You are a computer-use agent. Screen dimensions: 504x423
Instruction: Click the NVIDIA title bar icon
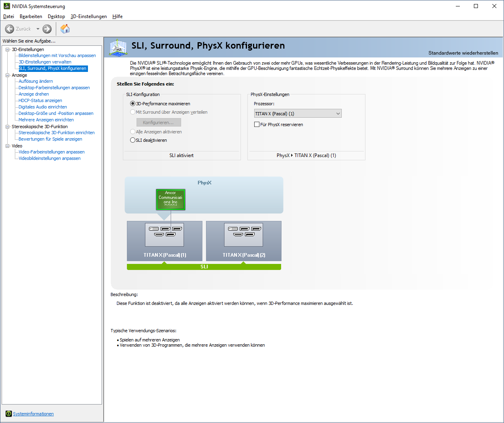(7, 6)
